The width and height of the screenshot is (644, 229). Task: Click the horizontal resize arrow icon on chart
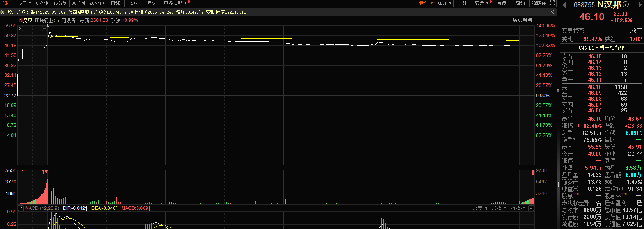tap(44, 28)
